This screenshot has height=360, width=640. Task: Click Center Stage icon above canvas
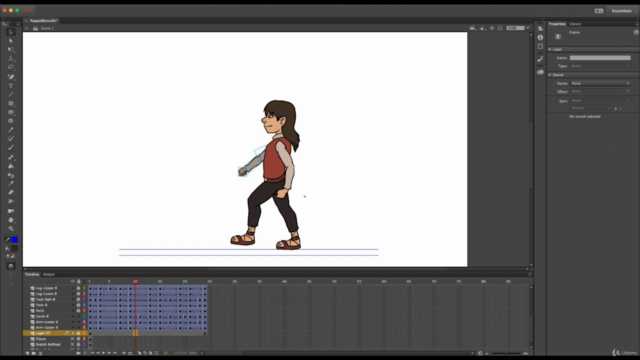pyautogui.click(x=492, y=28)
